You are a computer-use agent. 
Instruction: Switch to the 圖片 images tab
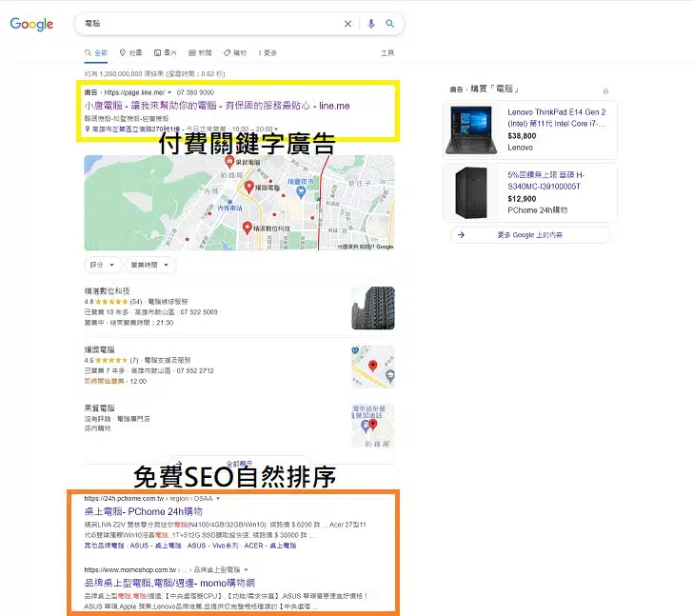click(x=166, y=53)
